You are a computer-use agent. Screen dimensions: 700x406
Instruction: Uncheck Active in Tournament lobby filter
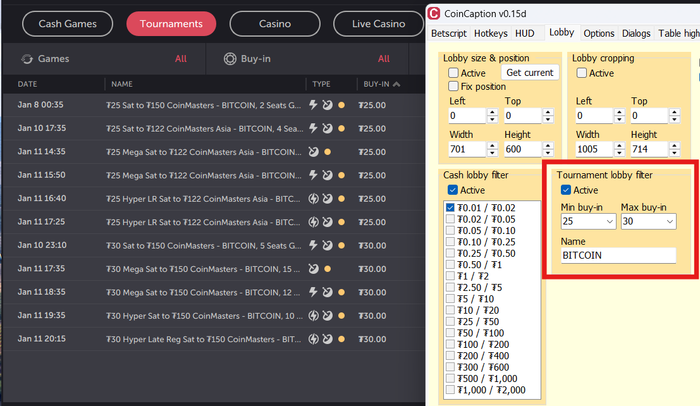[566, 190]
